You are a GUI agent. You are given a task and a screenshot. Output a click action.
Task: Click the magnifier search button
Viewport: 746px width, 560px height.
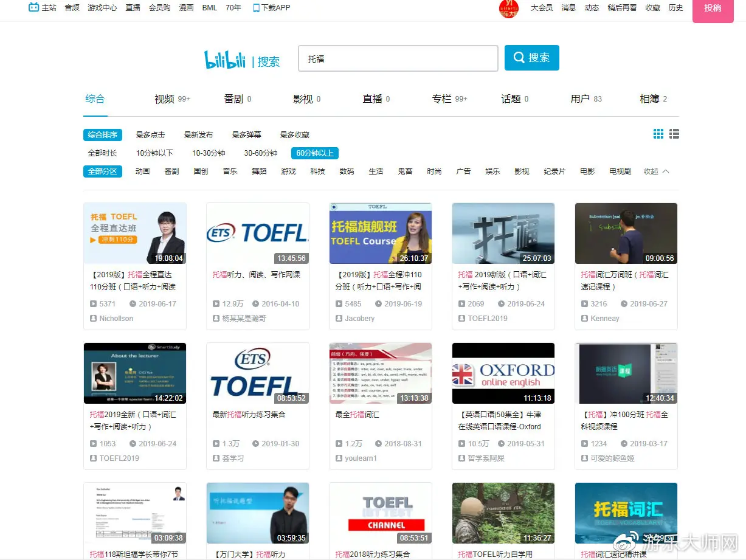(532, 58)
